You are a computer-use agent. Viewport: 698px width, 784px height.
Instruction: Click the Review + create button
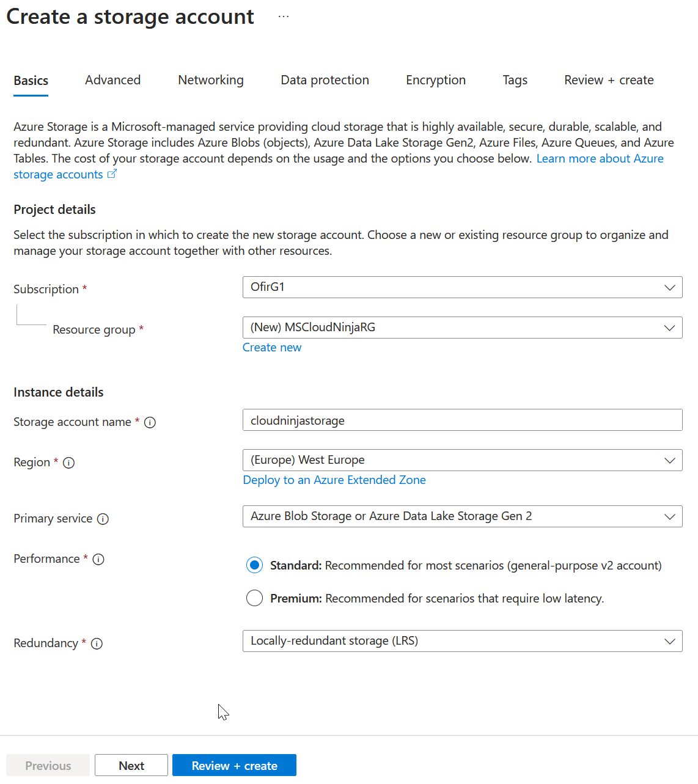[x=234, y=765]
